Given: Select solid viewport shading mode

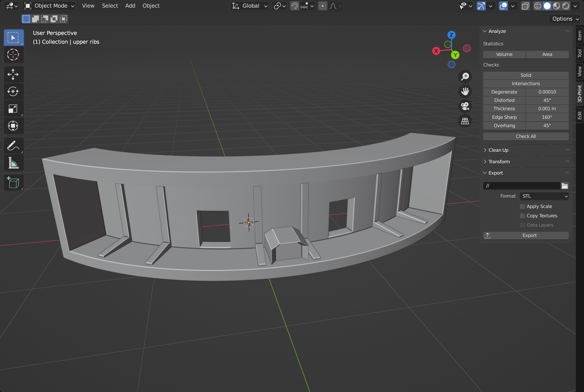Looking at the screenshot, I should tap(547, 6).
